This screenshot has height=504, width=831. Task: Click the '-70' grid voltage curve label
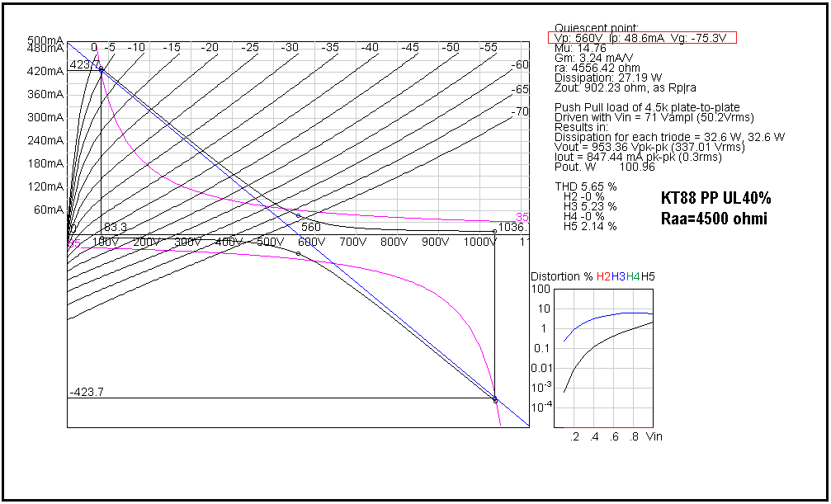(x=520, y=112)
